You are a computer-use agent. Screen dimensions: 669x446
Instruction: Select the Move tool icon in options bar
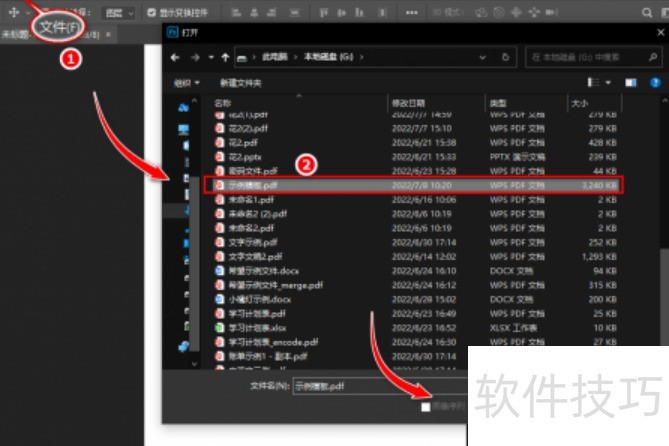14,12
